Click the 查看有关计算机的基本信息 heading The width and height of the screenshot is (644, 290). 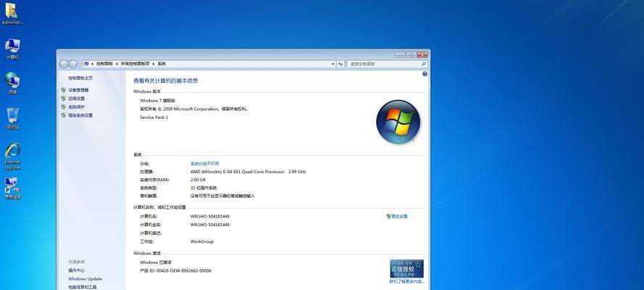coord(165,81)
